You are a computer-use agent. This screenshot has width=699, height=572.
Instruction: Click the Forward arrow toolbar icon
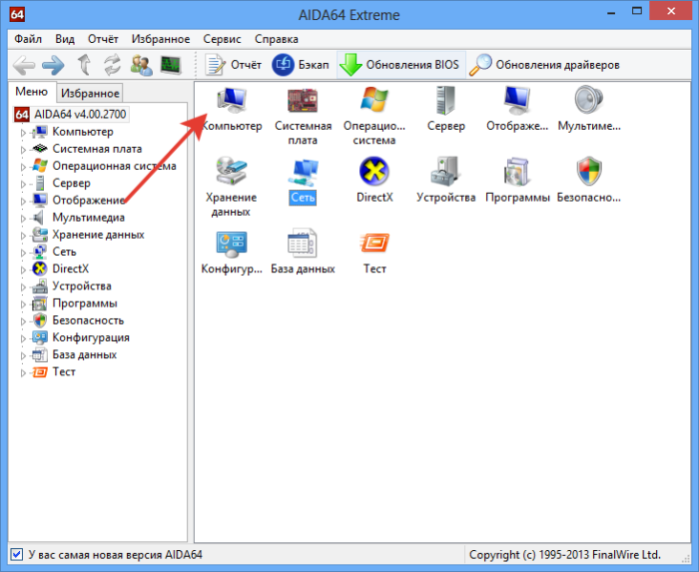click(x=53, y=66)
